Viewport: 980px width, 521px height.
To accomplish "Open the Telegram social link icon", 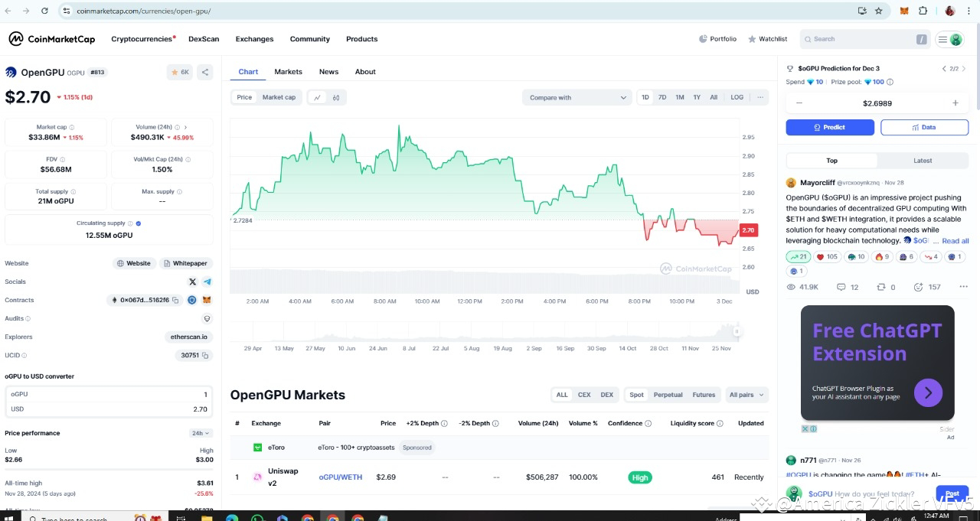I will click(x=207, y=282).
